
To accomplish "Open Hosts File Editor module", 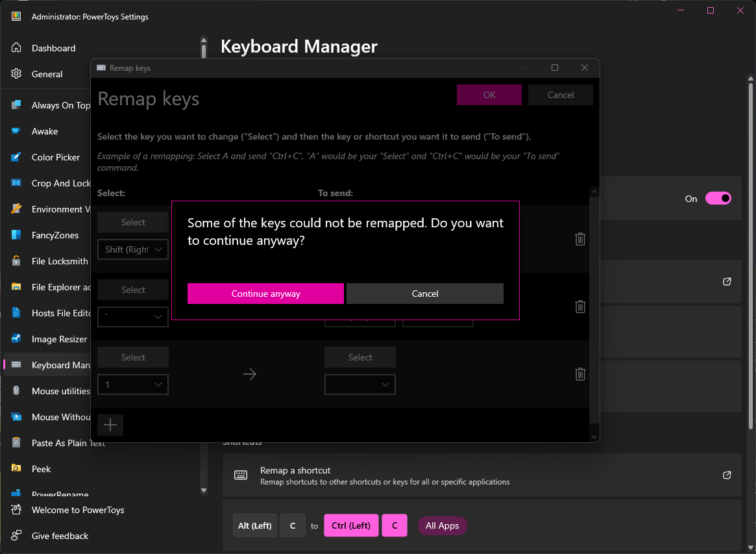I will click(17, 312).
